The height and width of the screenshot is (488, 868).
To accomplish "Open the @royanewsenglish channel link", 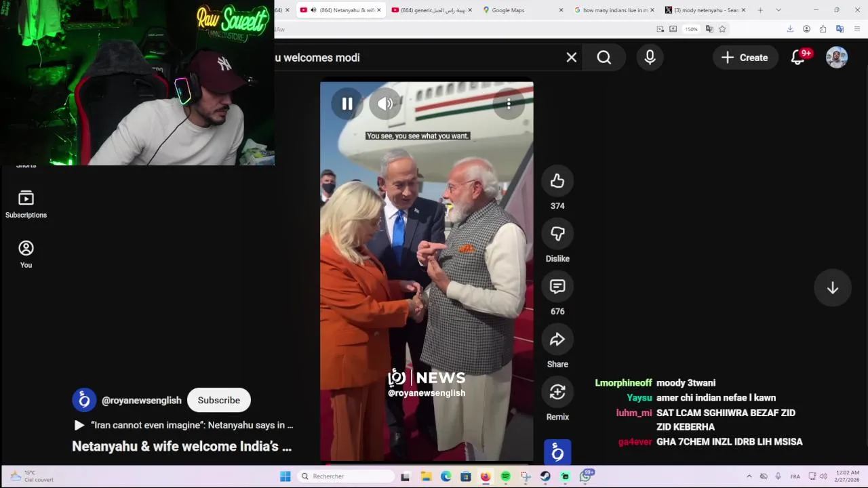I will coord(142,401).
